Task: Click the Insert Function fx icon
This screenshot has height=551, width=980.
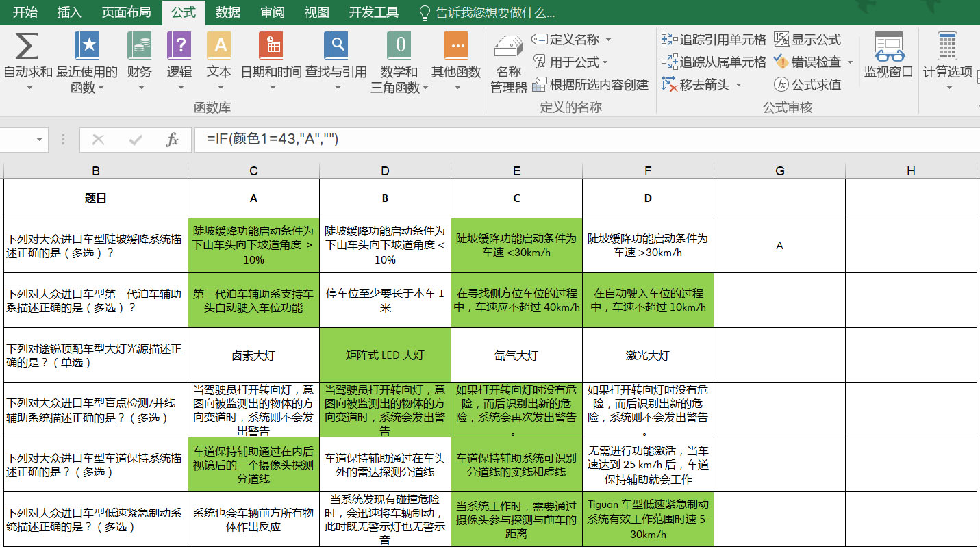Action: pos(172,140)
